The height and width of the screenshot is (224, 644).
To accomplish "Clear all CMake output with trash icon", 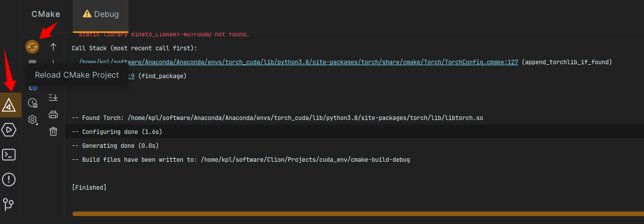I will click(x=53, y=131).
